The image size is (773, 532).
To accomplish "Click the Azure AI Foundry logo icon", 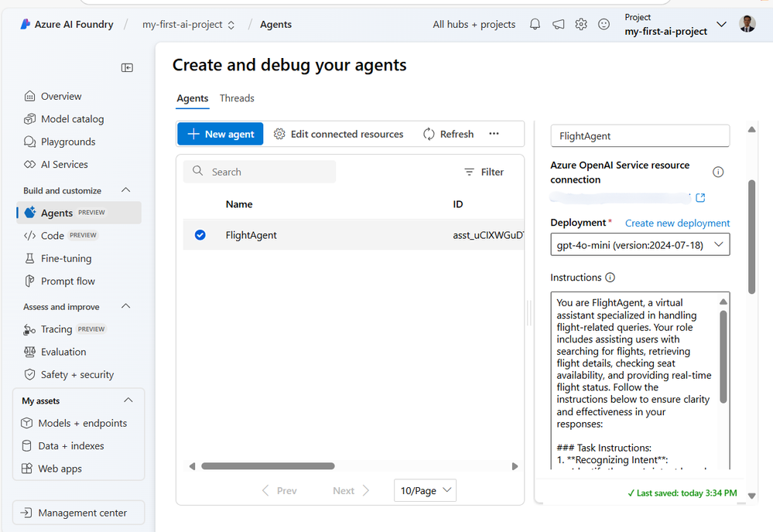I will tap(25, 24).
